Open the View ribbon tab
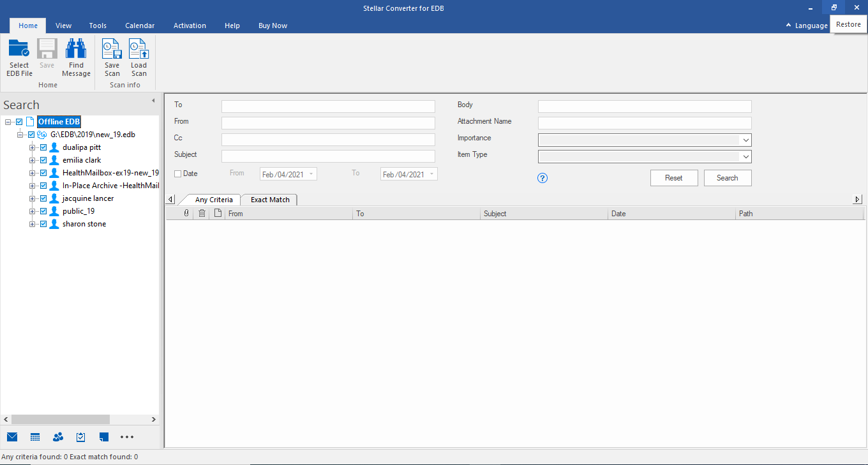 click(63, 26)
